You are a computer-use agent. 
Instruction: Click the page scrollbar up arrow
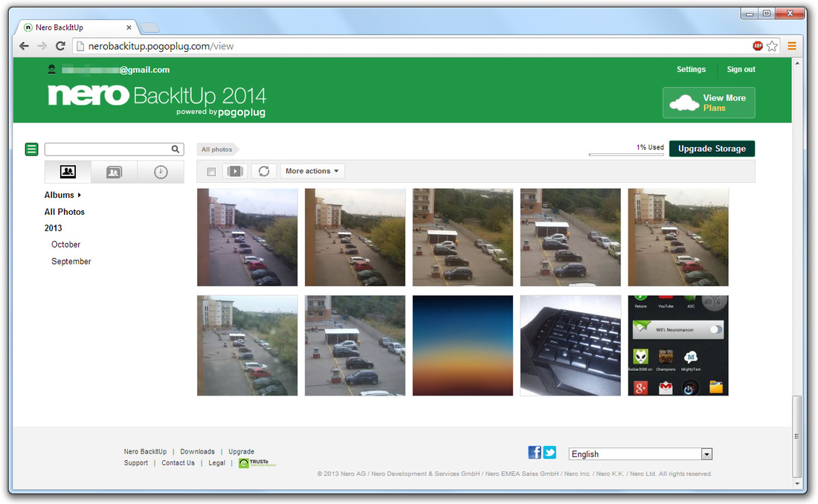tap(796, 63)
